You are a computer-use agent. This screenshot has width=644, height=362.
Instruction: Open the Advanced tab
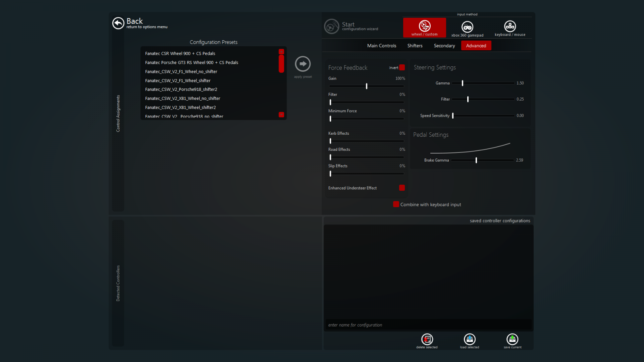[476, 46]
